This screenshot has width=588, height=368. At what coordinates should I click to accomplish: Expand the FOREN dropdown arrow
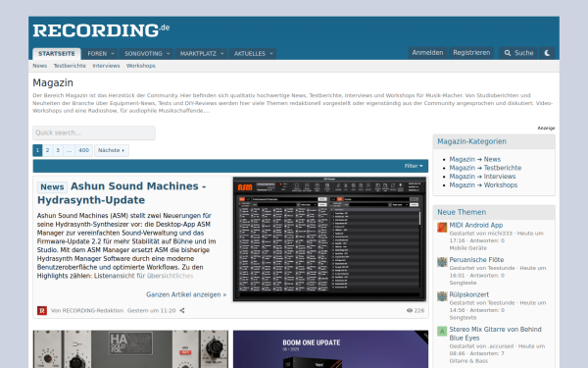[x=113, y=54]
